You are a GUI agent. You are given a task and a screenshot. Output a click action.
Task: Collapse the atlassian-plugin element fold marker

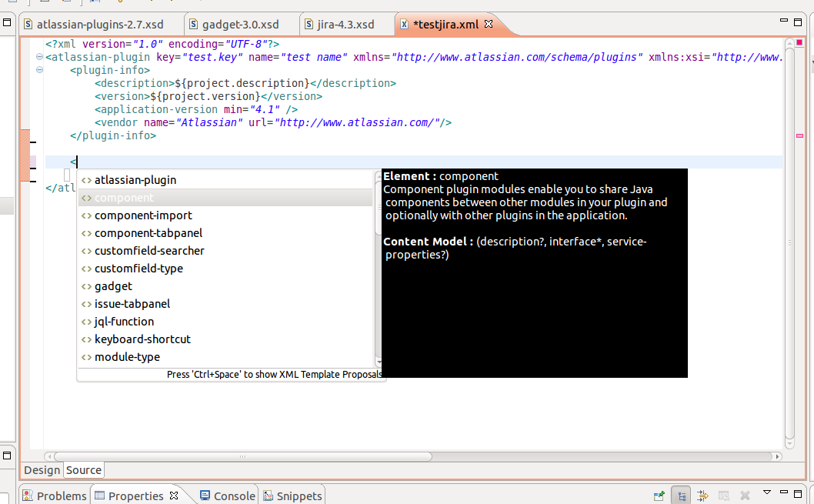(x=38, y=56)
